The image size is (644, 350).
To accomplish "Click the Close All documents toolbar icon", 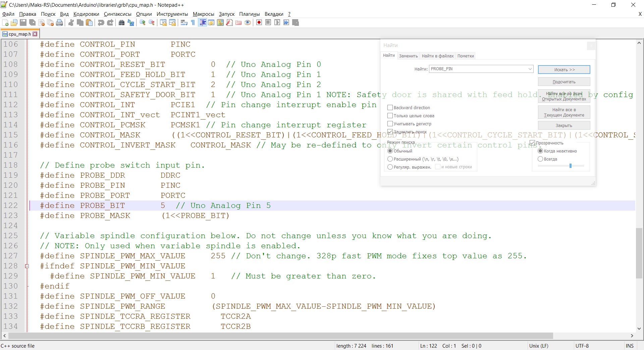I will [51, 23].
